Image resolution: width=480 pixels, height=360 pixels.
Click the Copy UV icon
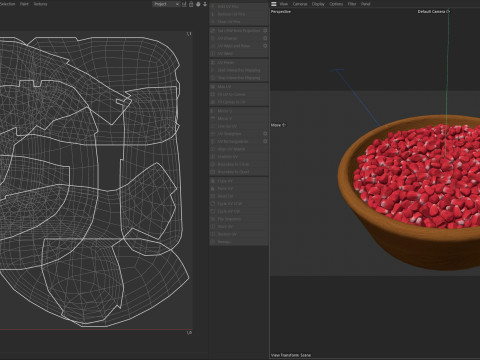[x=213, y=181]
